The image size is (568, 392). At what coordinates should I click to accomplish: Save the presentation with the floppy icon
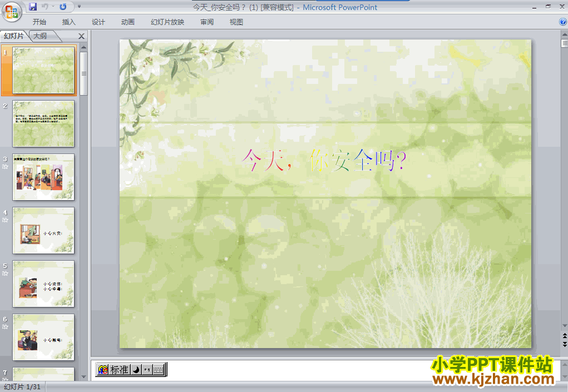[33, 7]
